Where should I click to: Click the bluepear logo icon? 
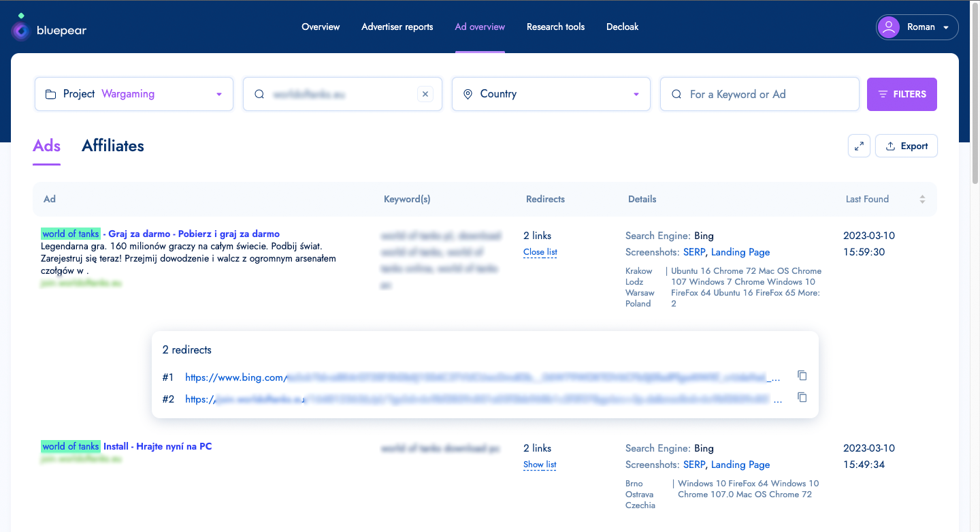pos(21,29)
